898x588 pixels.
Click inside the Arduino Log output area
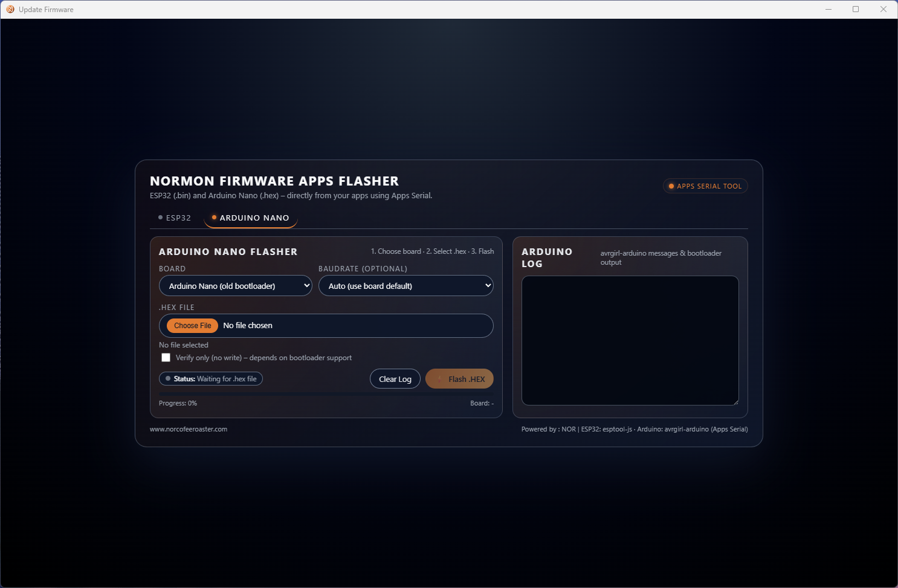click(x=630, y=340)
